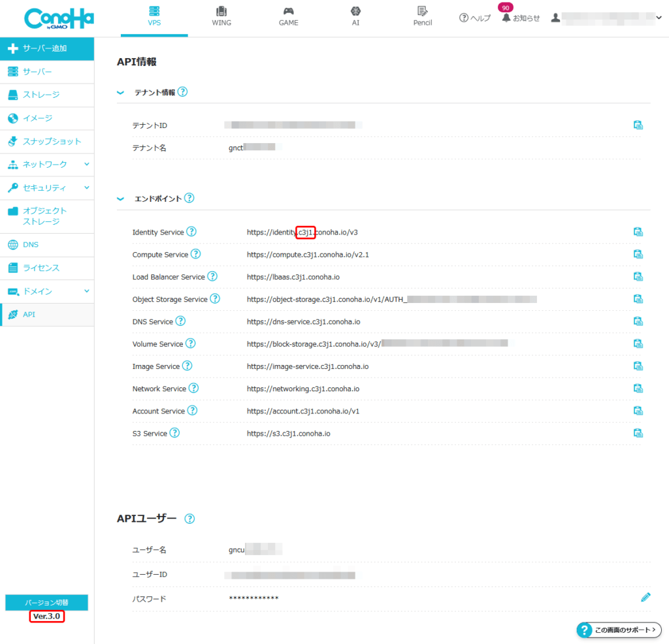Select the networking.c3j1.conoha.io URL text
Image resolution: width=669 pixels, height=644 pixels.
303,389
